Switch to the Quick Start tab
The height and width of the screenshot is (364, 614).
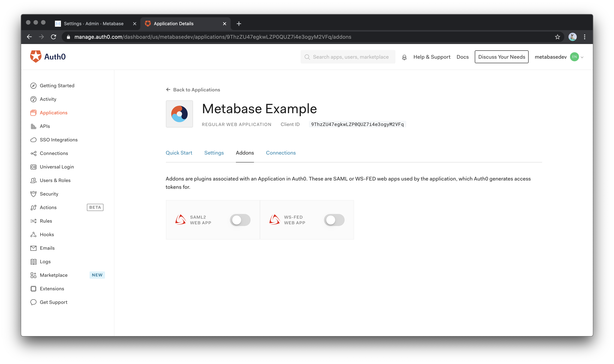pyautogui.click(x=179, y=152)
